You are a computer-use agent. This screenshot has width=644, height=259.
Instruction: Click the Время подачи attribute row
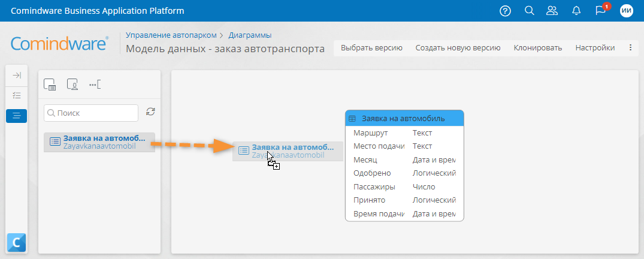[x=404, y=214]
